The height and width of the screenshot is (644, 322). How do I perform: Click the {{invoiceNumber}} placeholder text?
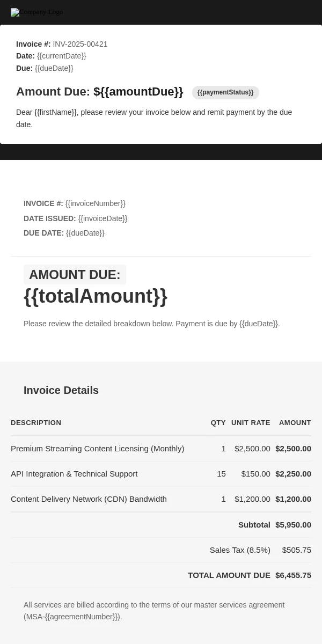pos(96,203)
